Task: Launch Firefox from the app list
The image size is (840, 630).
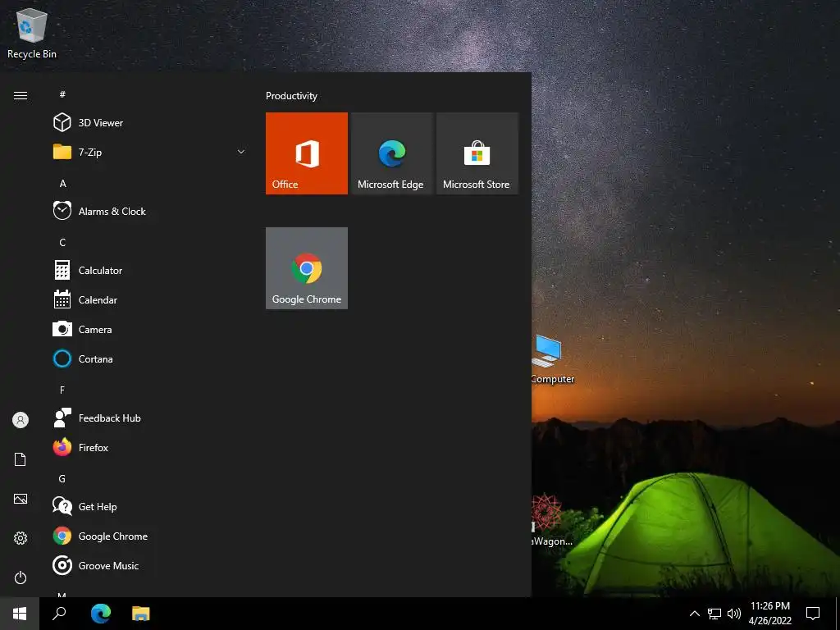Action: [x=149, y=447]
